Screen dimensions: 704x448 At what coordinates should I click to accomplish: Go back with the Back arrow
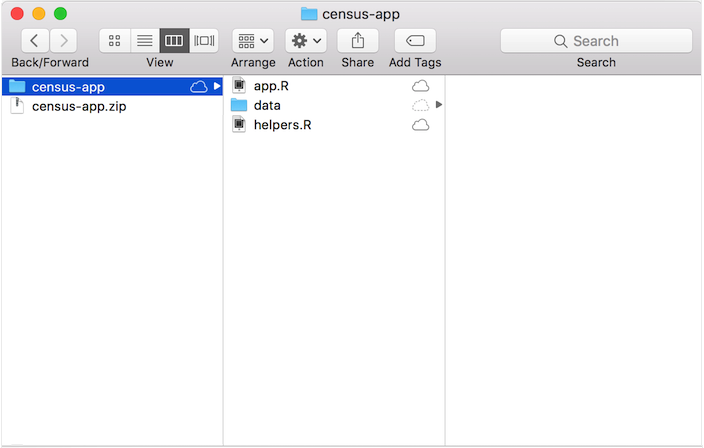35,41
